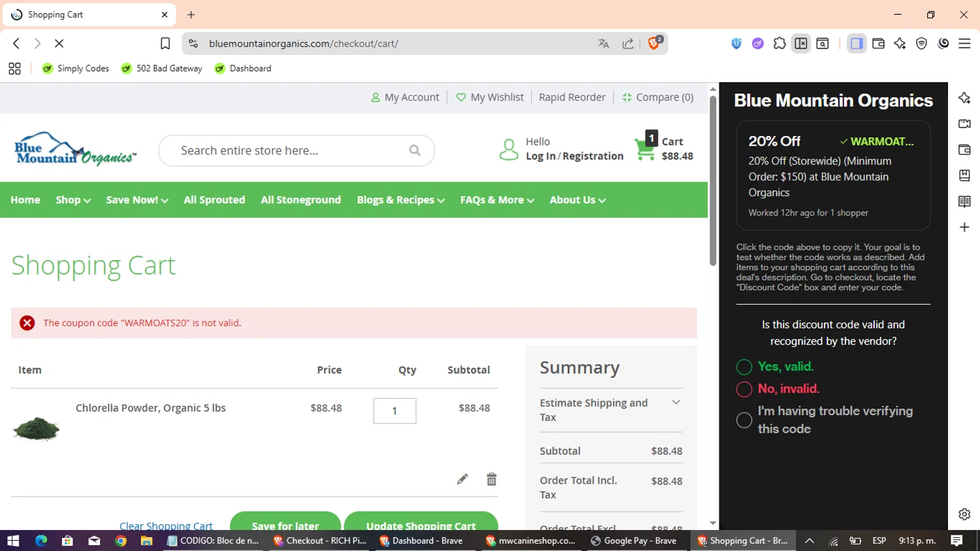Click the Chlorella Powder, Organic 5 lbs name
Viewport: 980px width, 551px height.
point(151,408)
